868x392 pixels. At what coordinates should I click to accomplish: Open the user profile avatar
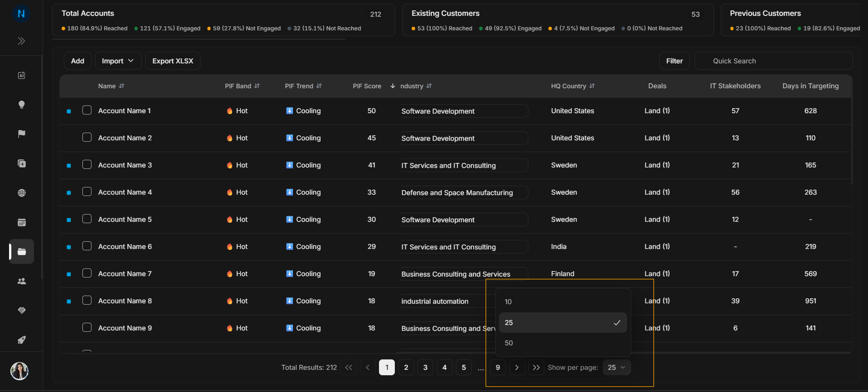[19, 371]
